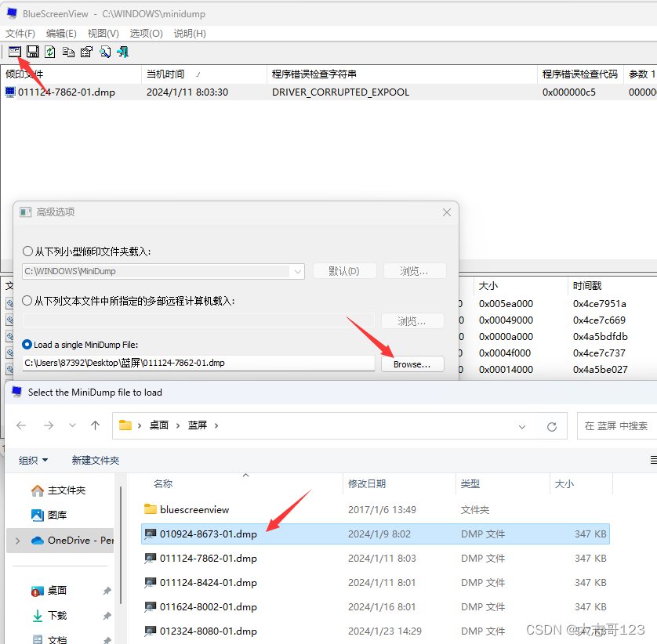
Task: Open recent locations chevron in file dialog
Action: [x=72, y=425]
